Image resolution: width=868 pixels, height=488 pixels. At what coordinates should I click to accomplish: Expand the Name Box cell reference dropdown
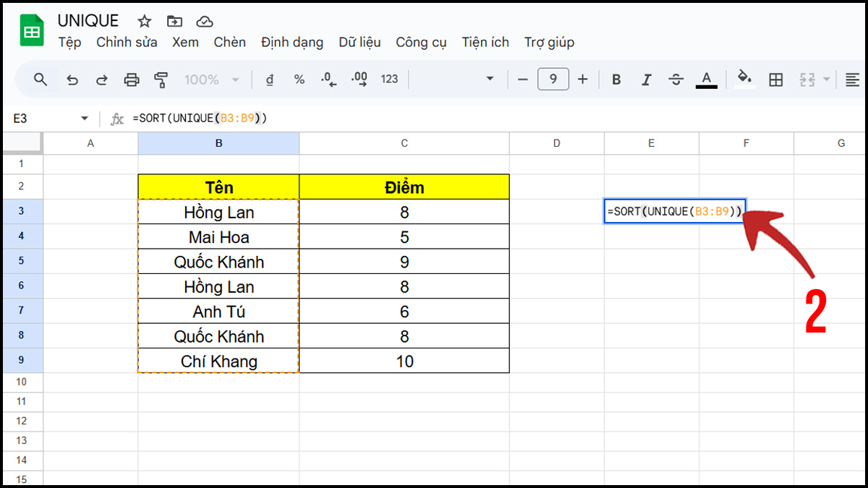tap(84, 118)
